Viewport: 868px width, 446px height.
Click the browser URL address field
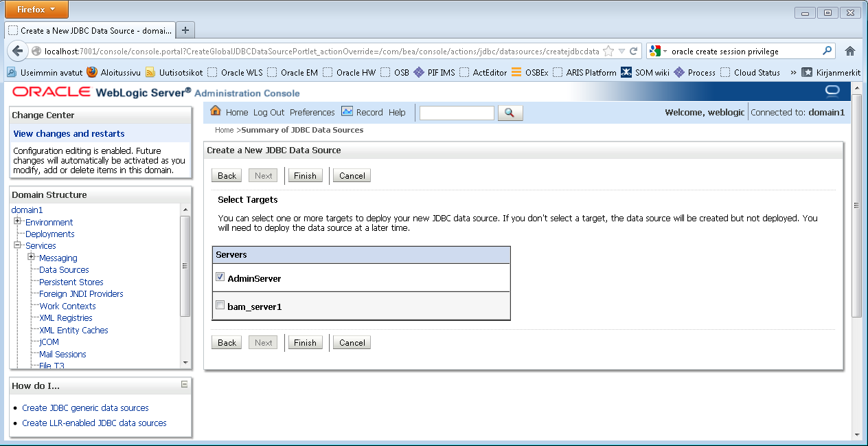(x=321, y=51)
